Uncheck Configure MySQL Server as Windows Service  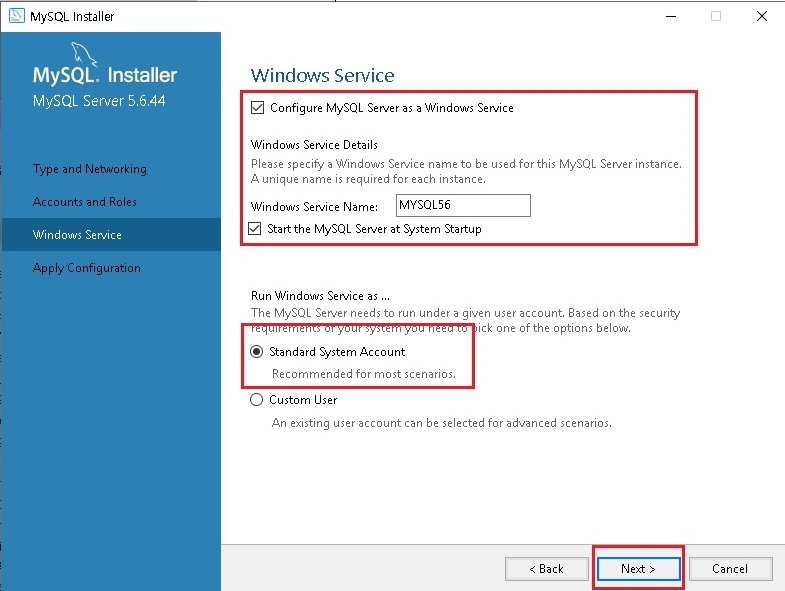(x=257, y=108)
